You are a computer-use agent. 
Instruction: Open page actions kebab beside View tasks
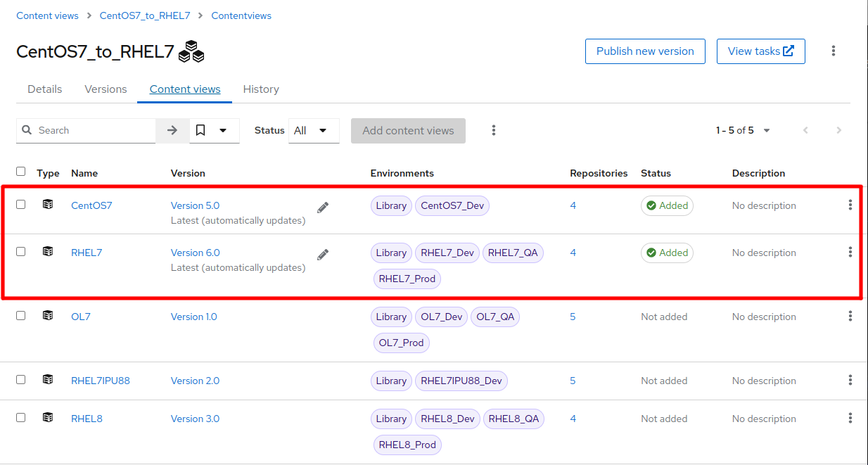point(834,51)
